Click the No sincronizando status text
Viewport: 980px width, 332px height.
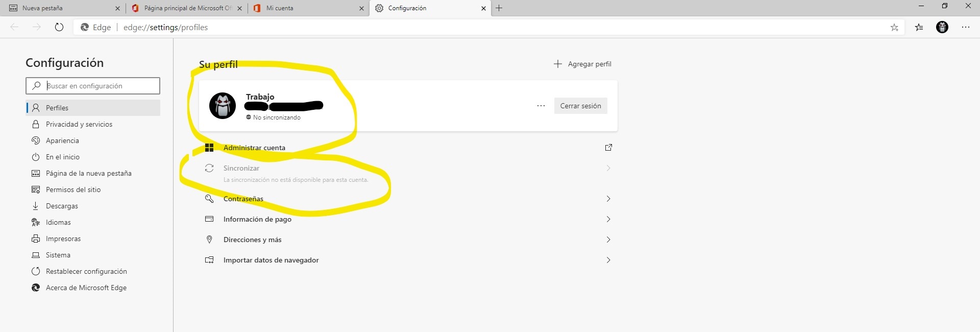[277, 117]
